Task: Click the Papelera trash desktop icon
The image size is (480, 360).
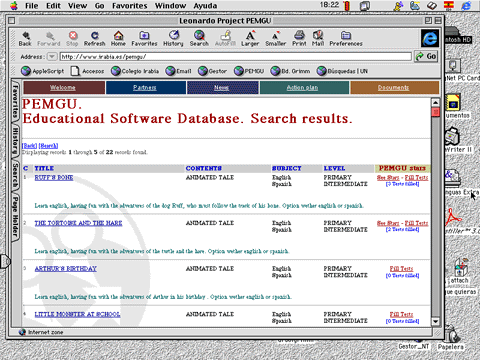Action: [450, 338]
